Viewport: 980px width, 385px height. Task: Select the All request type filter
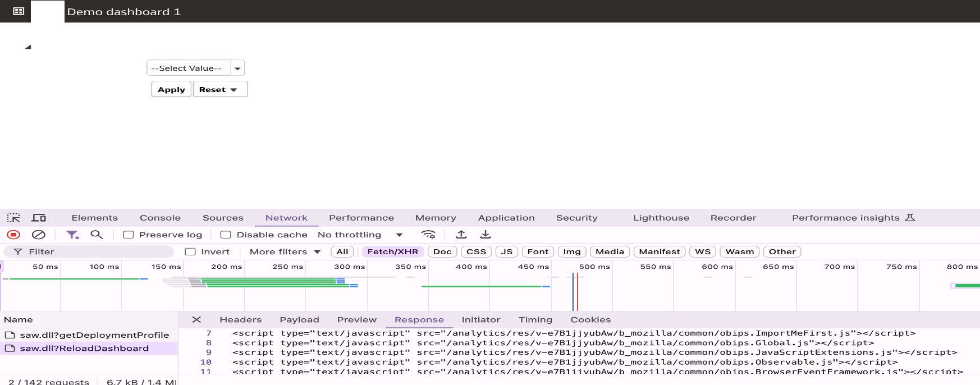coord(342,251)
